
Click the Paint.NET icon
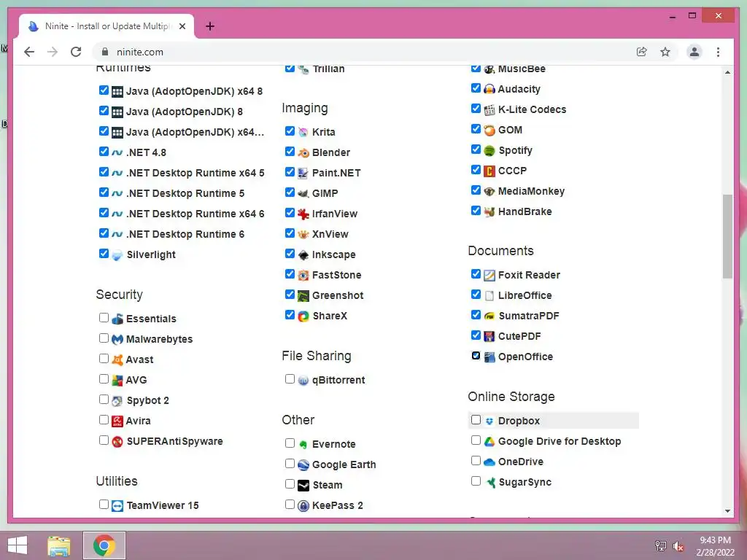(x=303, y=174)
